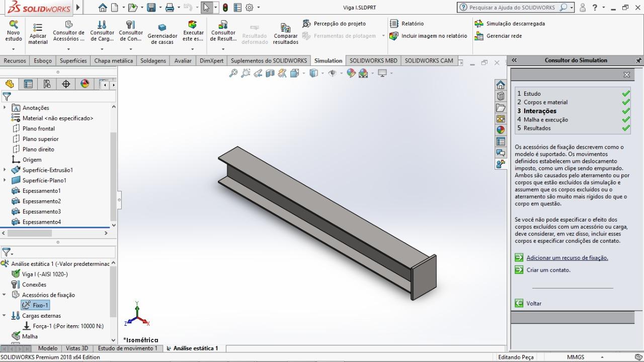Click the Voltar button in consultant panel
This screenshot has height=362, width=644.
[533, 304]
